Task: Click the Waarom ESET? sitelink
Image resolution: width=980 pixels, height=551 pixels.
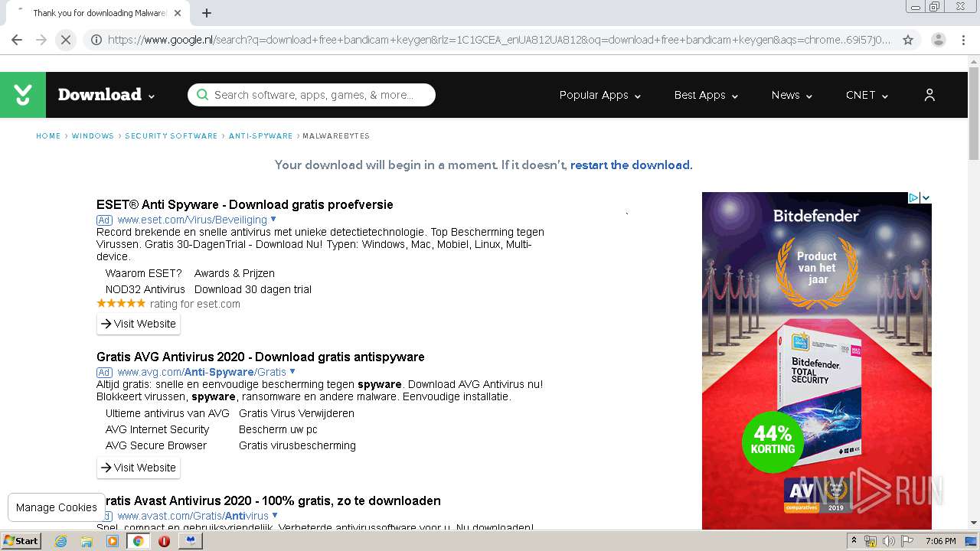Action: coord(144,273)
